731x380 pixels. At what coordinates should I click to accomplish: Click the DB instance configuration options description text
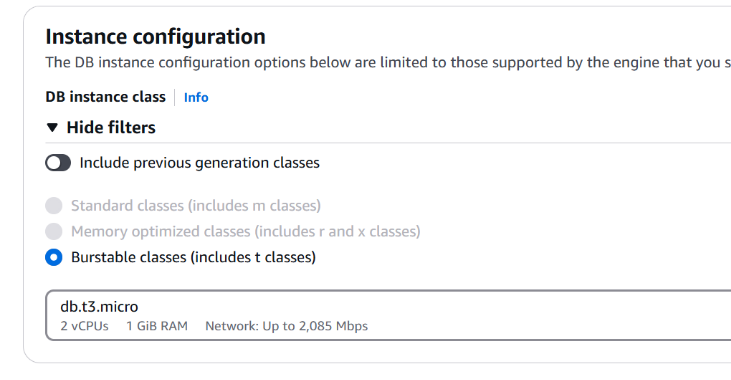tap(388, 62)
